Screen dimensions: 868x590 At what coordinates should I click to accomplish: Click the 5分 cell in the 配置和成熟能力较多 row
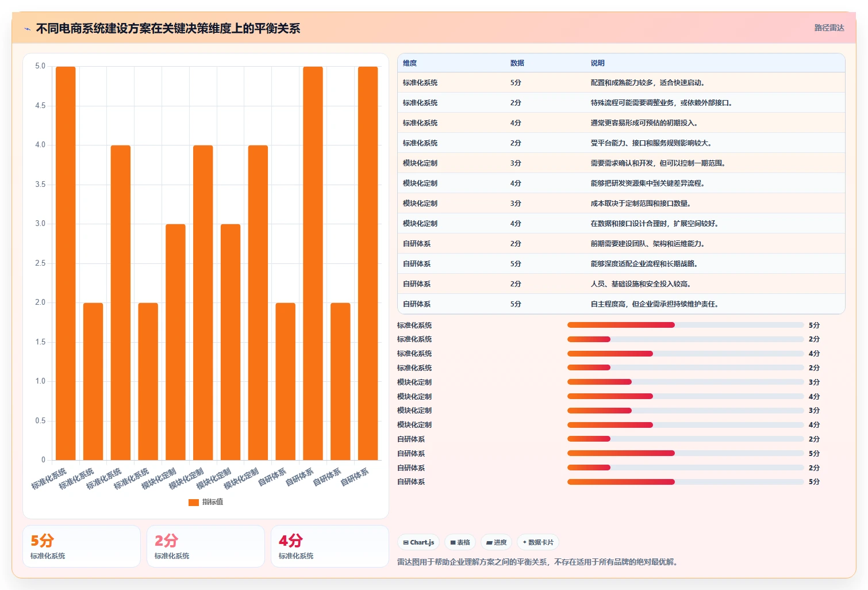point(516,83)
